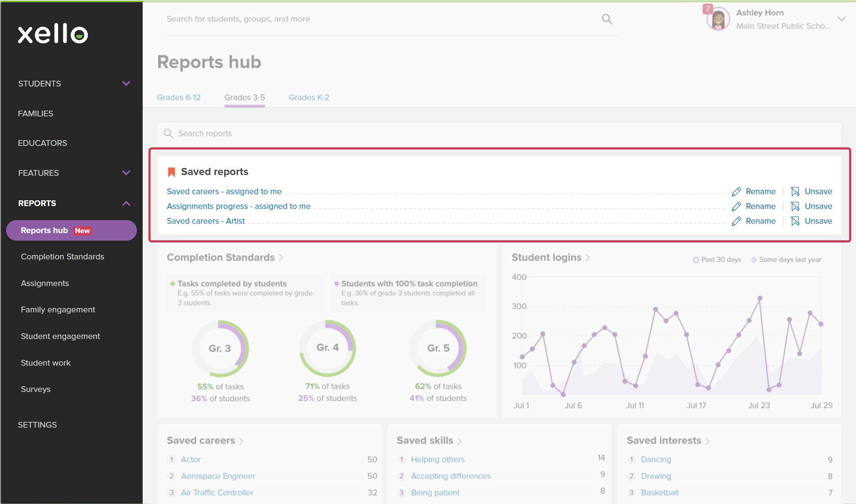Click the Search reports input field

(499, 134)
